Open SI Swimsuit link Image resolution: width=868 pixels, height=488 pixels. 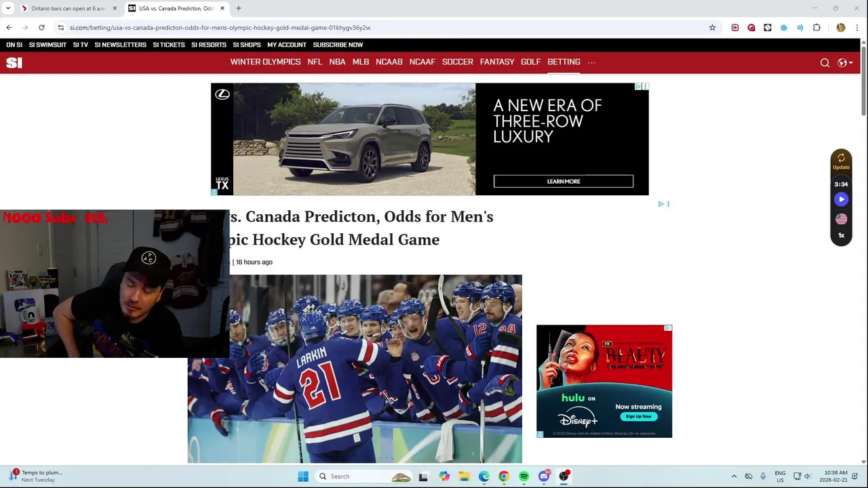point(47,45)
